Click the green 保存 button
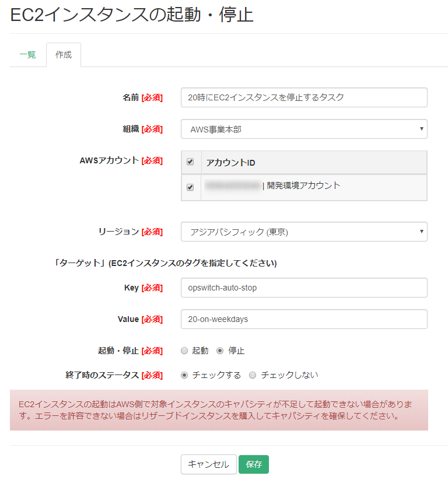Image resolution: width=448 pixels, height=483 pixels. pyautogui.click(x=254, y=464)
